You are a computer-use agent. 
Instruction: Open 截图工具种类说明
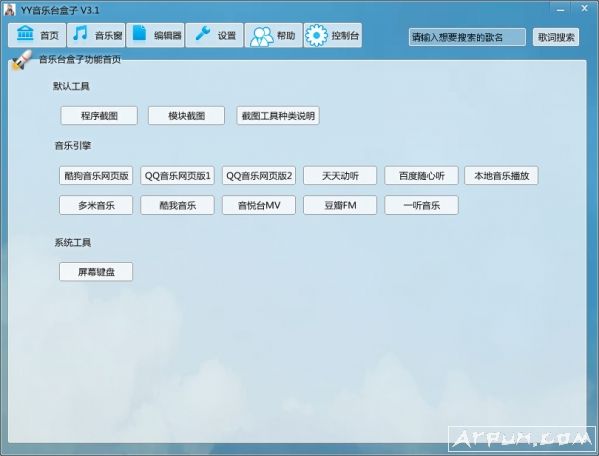[278, 115]
